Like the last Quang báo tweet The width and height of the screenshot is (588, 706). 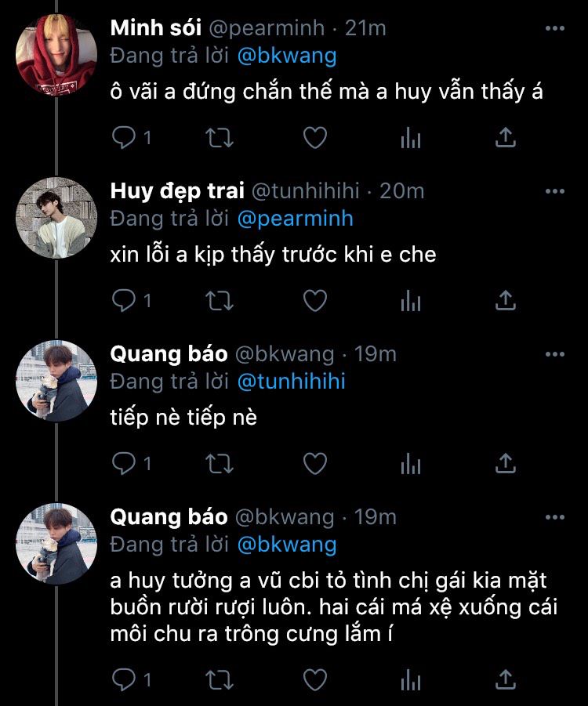[315, 679]
